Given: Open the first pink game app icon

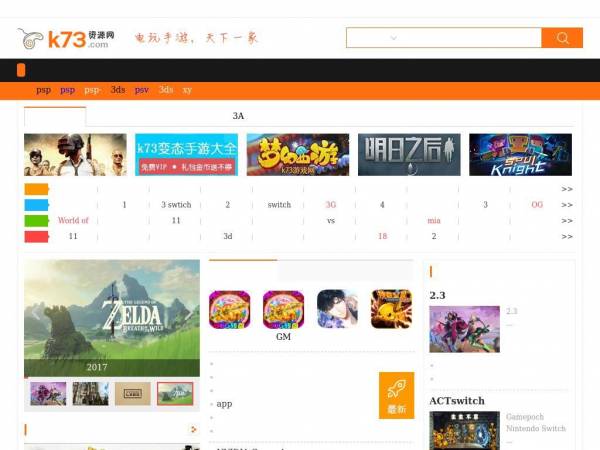Looking at the screenshot, I should [x=230, y=310].
